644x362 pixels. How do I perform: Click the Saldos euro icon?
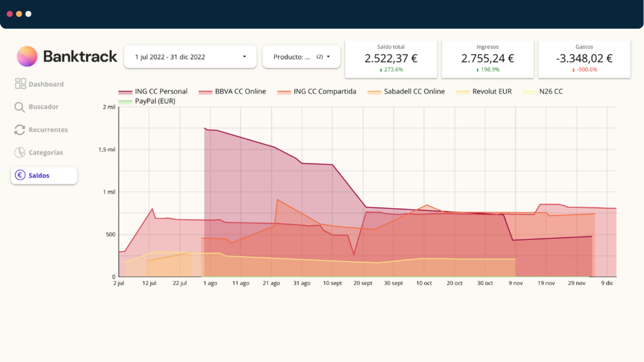click(20, 175)
